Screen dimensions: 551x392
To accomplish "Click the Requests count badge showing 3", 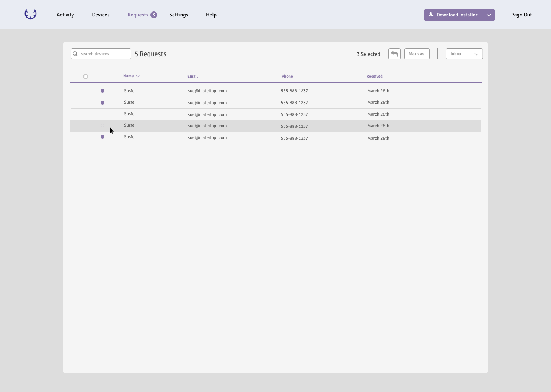I will [x=153, y=15].
